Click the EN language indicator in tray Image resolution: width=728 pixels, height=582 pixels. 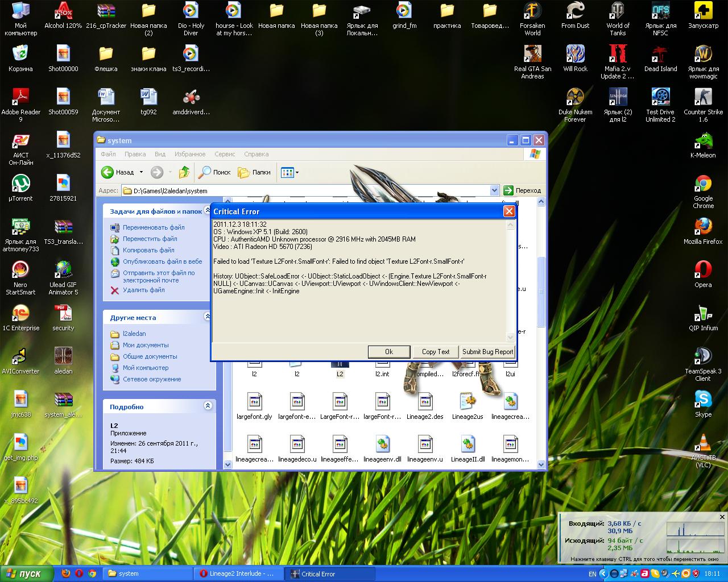(592, 574)
